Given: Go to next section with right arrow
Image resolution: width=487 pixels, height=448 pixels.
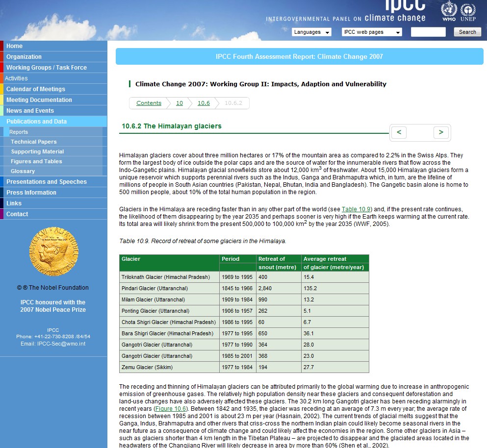Looking at the screenshot, I should point(441,132).
